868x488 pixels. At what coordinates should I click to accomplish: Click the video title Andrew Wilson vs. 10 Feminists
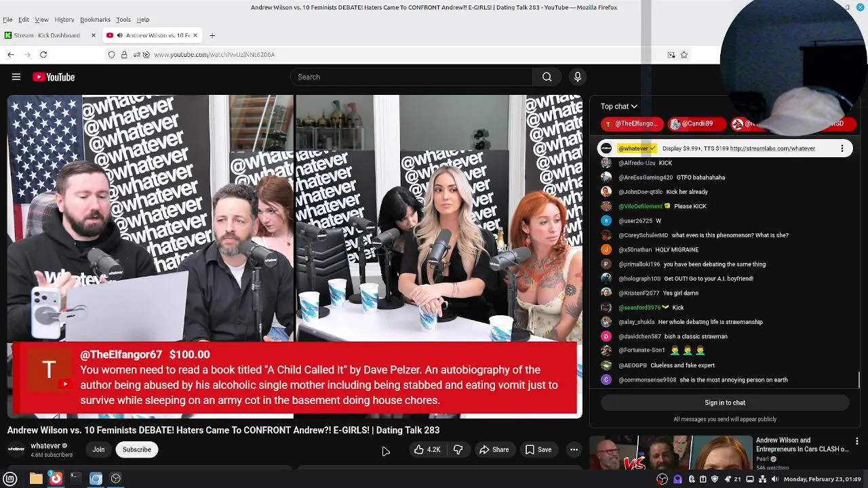(x=223, y=430)
